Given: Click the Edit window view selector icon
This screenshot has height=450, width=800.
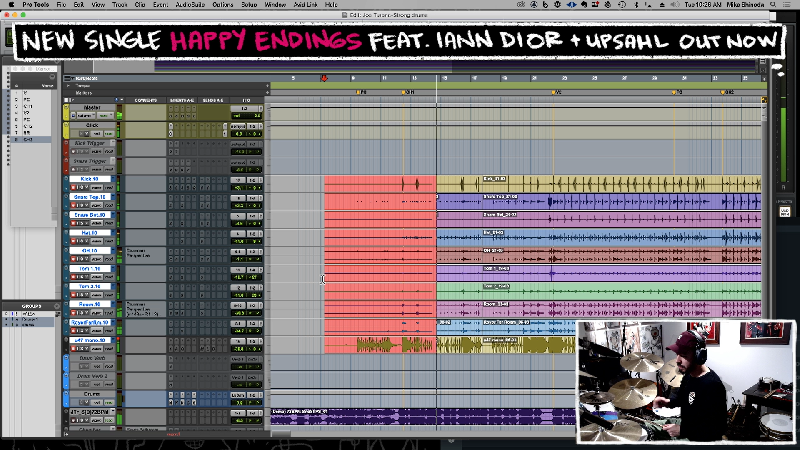Looking at the screenshot, I should [x=67, y=78].
